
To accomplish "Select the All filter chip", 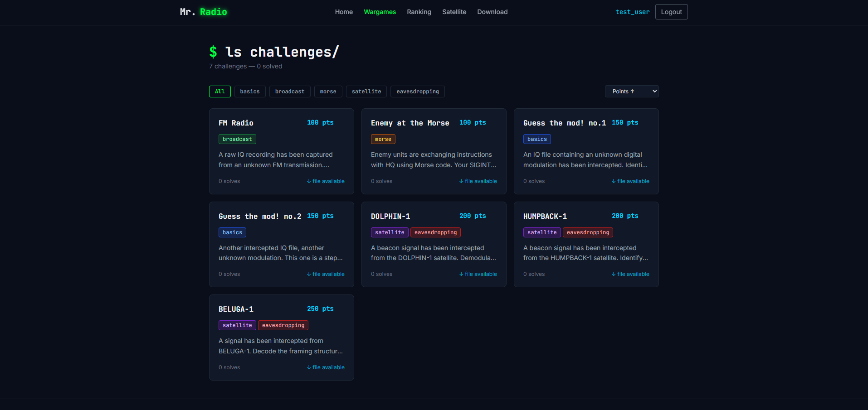I will pyautogui.click(x=220, y=92).
